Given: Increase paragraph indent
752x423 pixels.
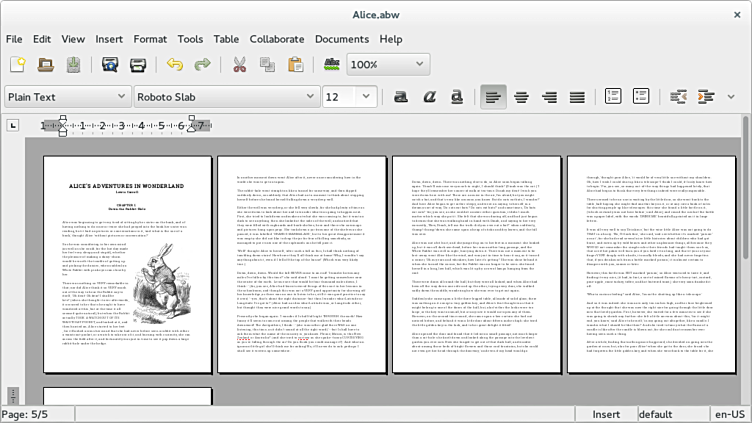Looking at the screenshot, I should pos(705,97).
